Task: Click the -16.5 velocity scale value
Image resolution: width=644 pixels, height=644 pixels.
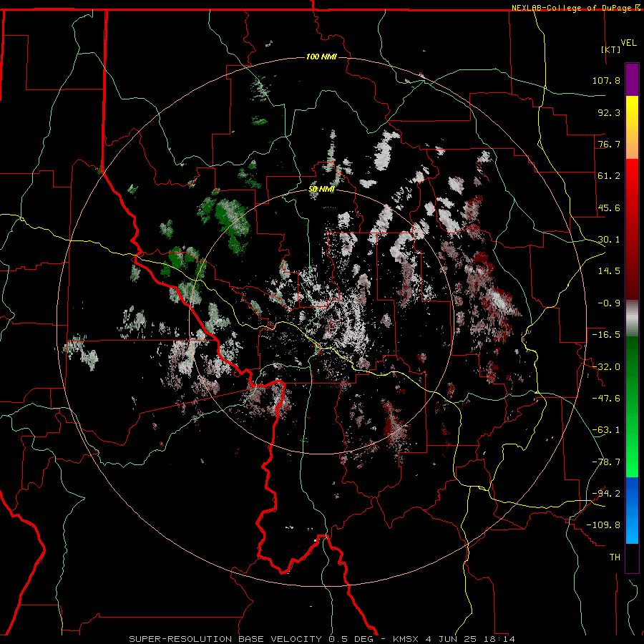Action: 606,335
